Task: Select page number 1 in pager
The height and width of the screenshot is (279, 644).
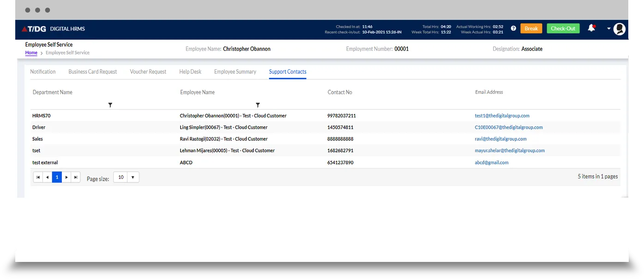Action: [x=57, y=177]
